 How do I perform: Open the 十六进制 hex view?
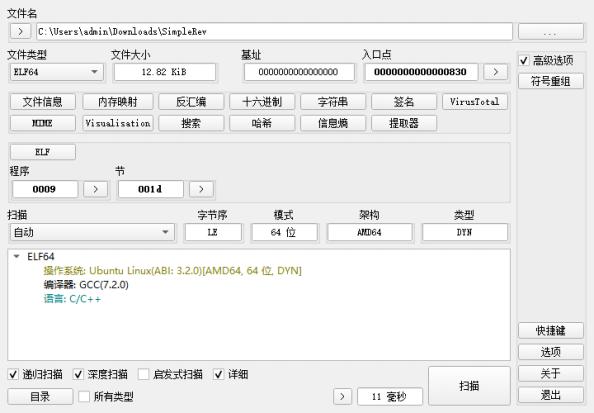(262, 102)
